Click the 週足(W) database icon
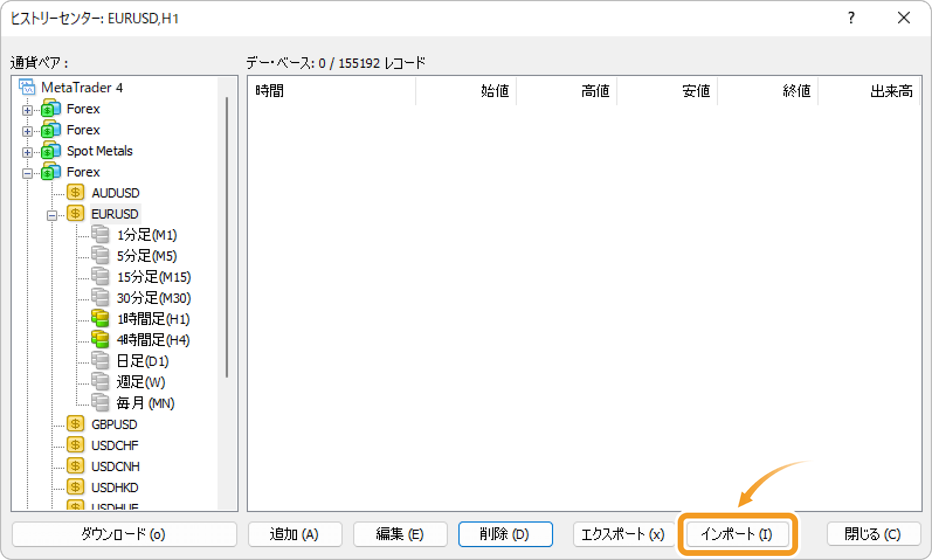The height and width of the screenshot is (560, 932). coord(100,382)
